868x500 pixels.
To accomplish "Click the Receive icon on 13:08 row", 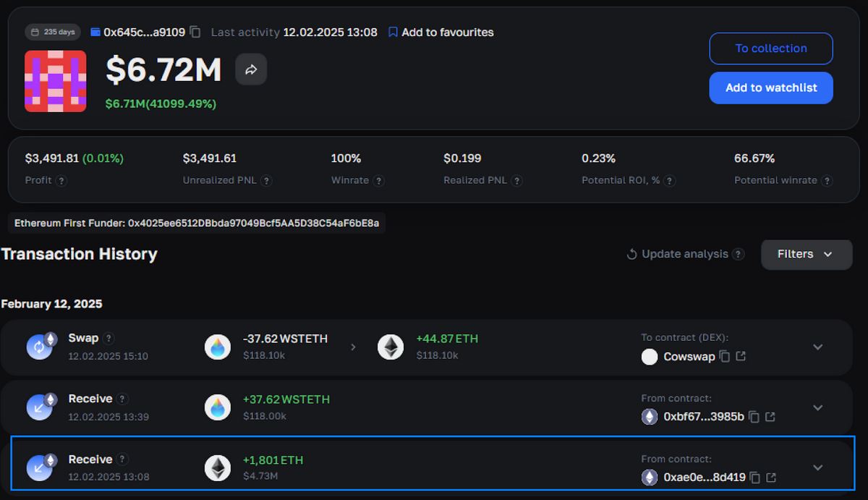I will coord(41,467).
